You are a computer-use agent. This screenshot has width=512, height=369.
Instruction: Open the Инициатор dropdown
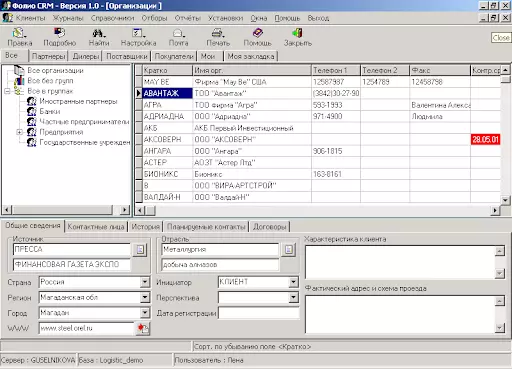[x=293, y=282]
